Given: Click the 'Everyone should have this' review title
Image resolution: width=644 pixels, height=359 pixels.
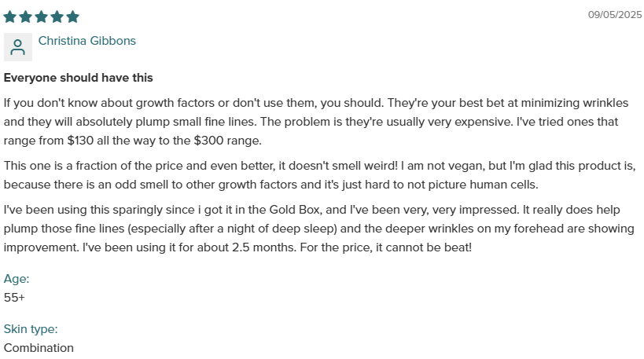Looking at the screenshot, I should tap(79, 78).
